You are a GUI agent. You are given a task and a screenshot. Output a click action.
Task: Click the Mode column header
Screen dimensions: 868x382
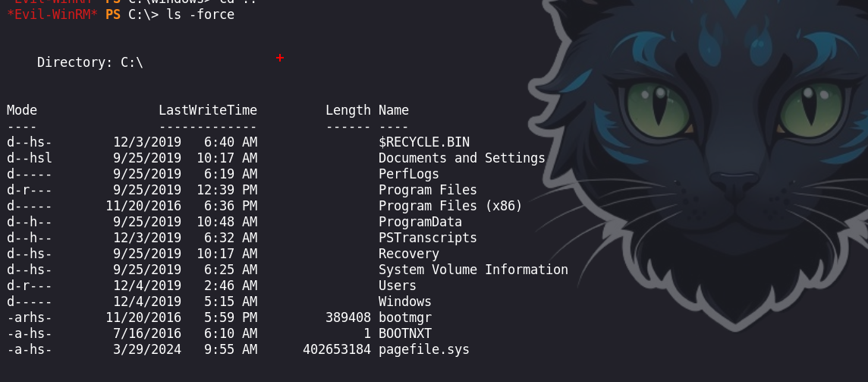pos(22,110)
